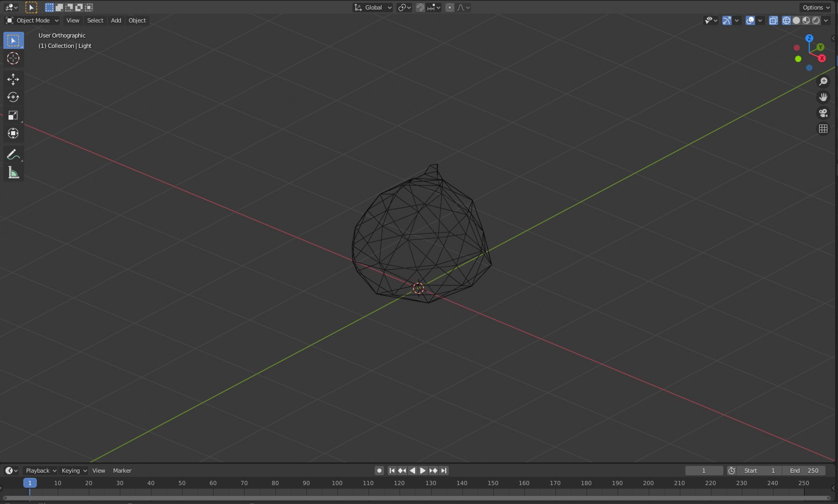838x504 pixels.
Task: Open the timeline editor type dropdown
Action: (x=11, y=470)
